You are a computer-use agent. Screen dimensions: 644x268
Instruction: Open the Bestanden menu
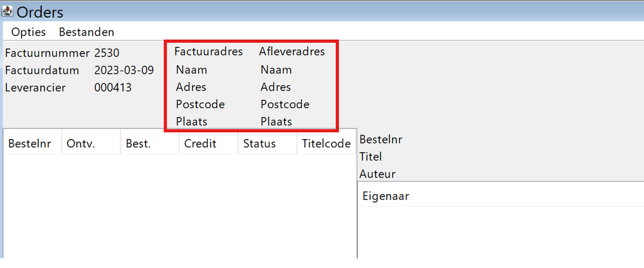[x=86, y=32]
